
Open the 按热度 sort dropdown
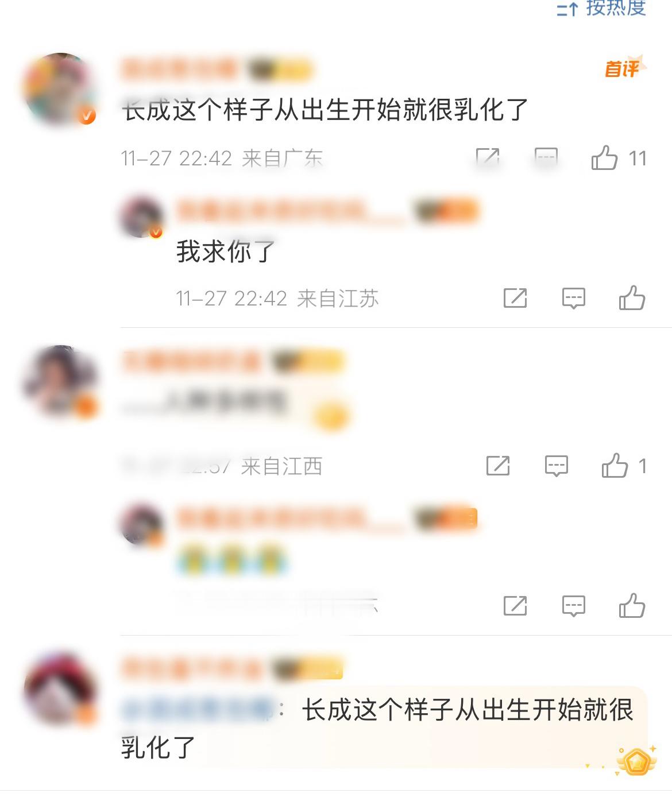click(602, 8)
